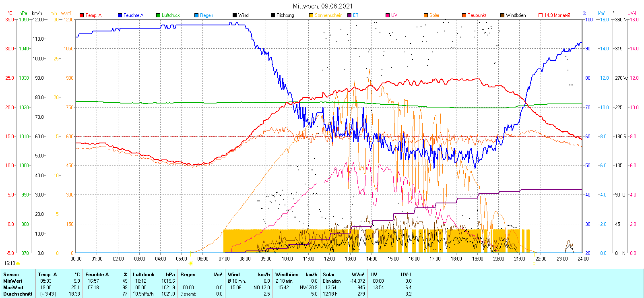Click the red Temp. A. legend square
Image resolution: width=644 pixels, height=298 pixels.
tap(82, 15)
